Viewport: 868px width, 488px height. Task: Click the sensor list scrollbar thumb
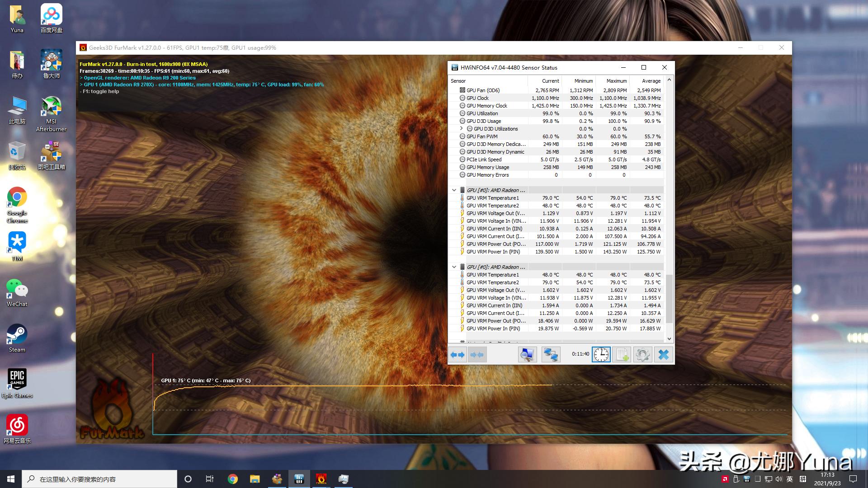[669, 298]
